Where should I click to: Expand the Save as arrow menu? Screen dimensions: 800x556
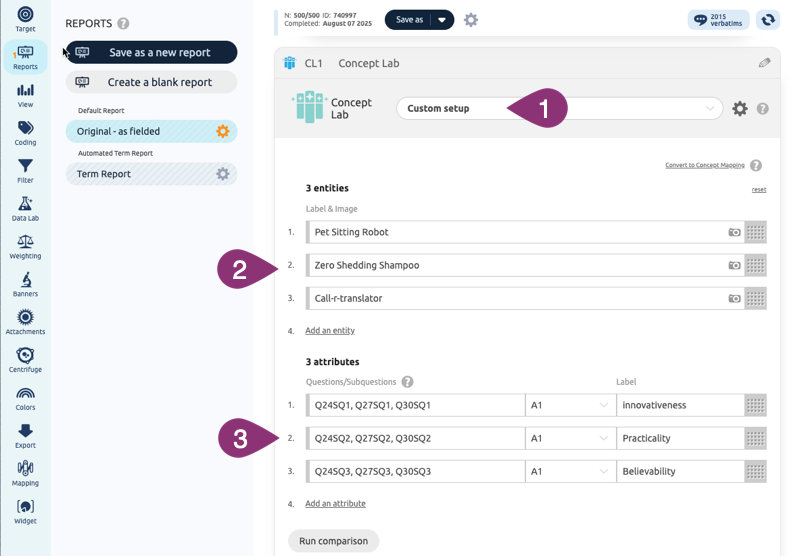(x=442, y=20)
